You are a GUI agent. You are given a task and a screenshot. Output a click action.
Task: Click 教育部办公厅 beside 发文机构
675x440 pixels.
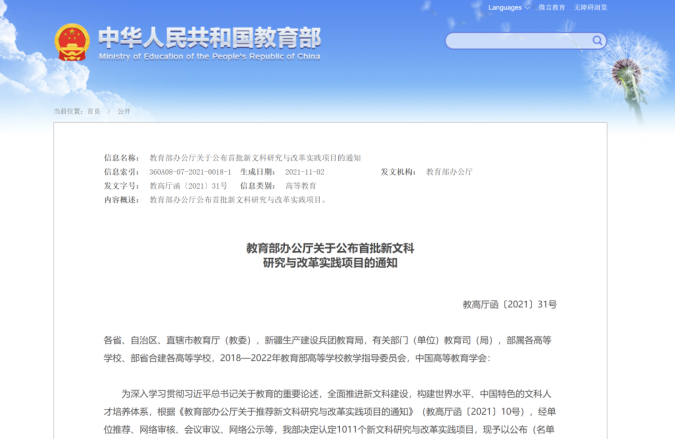[x=449, y=172]
